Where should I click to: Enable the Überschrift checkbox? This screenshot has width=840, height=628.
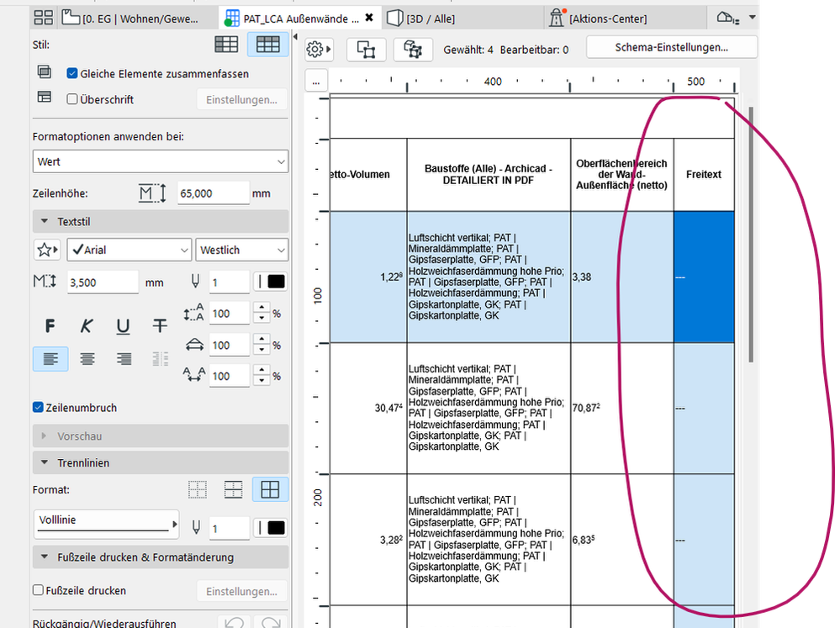[72, 99]
